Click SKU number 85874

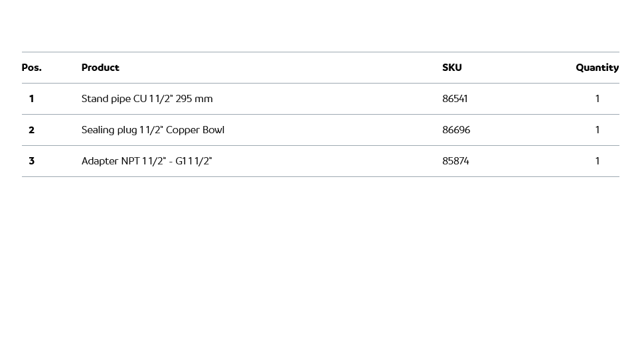(455, 161)
